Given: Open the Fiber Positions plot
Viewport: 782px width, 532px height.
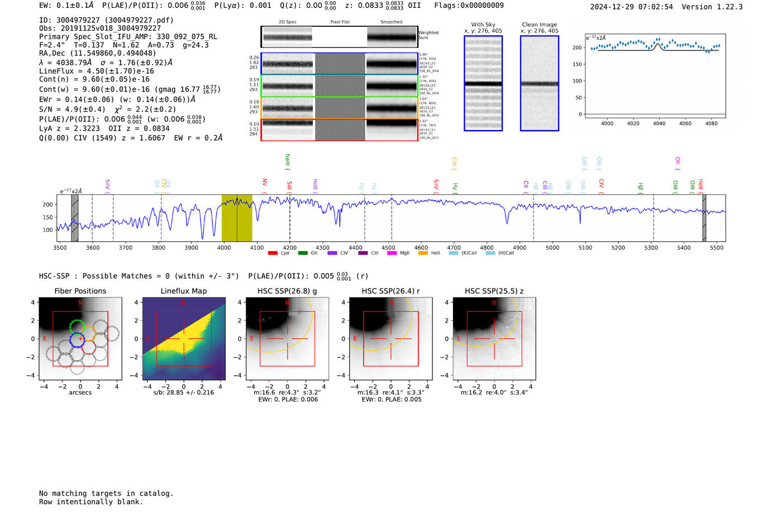Looking at the screenshot, I should tap(80, 339).
